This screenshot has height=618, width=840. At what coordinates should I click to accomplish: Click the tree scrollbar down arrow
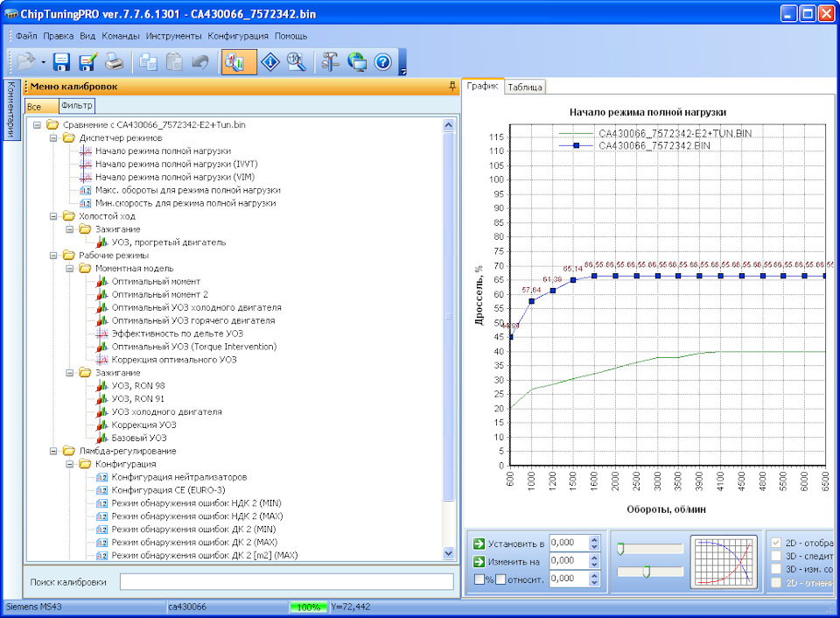click(448, 553)
